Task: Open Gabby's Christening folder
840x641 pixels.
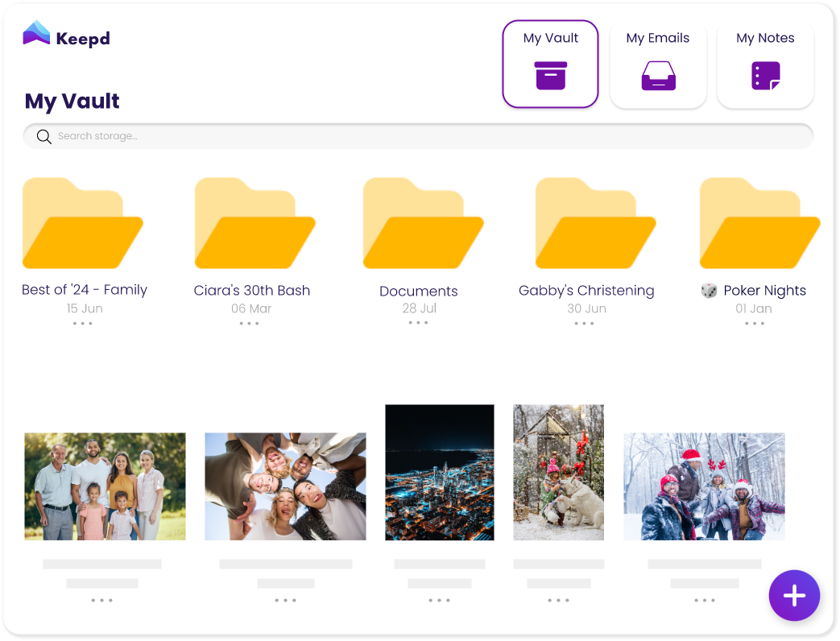Action: [595, 224]
